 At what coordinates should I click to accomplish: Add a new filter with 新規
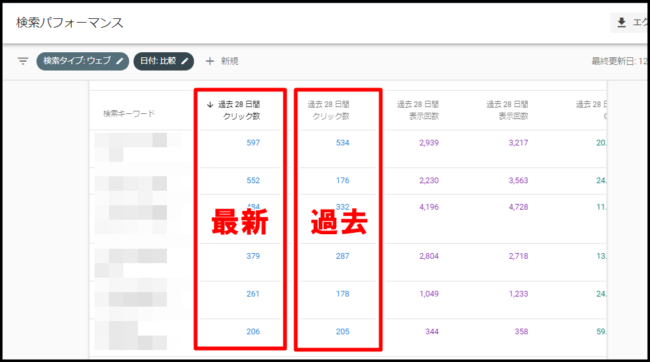click(222, 61)
